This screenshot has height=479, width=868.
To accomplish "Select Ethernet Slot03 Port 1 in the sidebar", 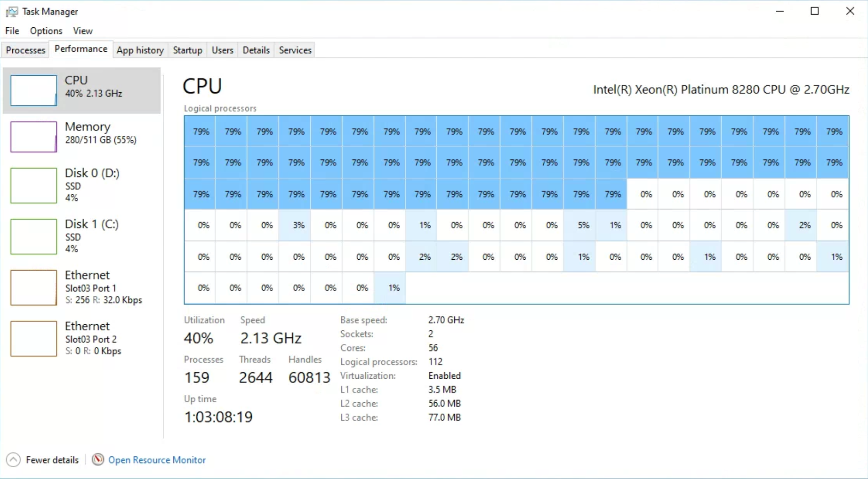I will click(82, 287).
